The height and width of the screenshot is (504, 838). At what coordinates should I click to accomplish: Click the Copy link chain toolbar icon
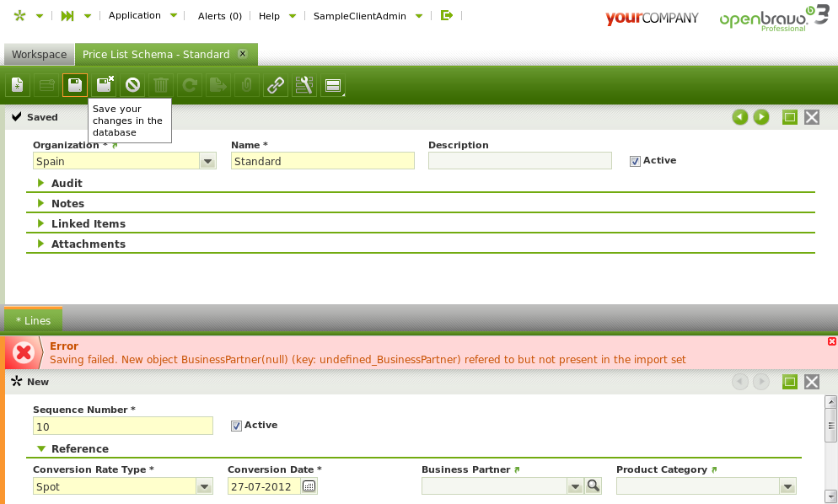pyautogui.click(x=276, y=85)
